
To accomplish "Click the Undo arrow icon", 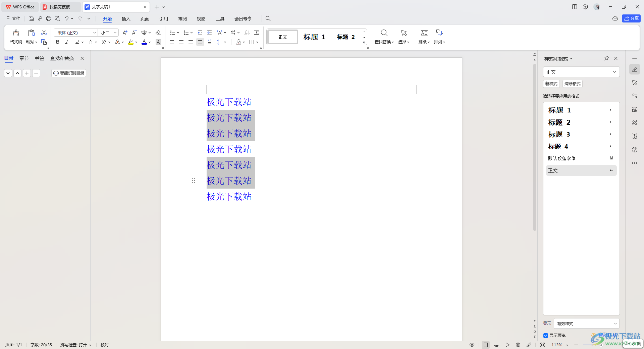I will point(66,18).
